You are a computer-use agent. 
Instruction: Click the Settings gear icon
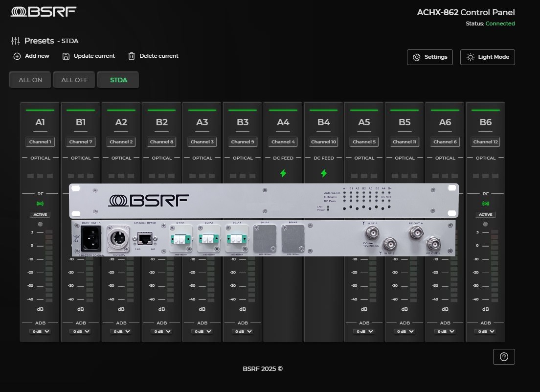pos(417,57)
